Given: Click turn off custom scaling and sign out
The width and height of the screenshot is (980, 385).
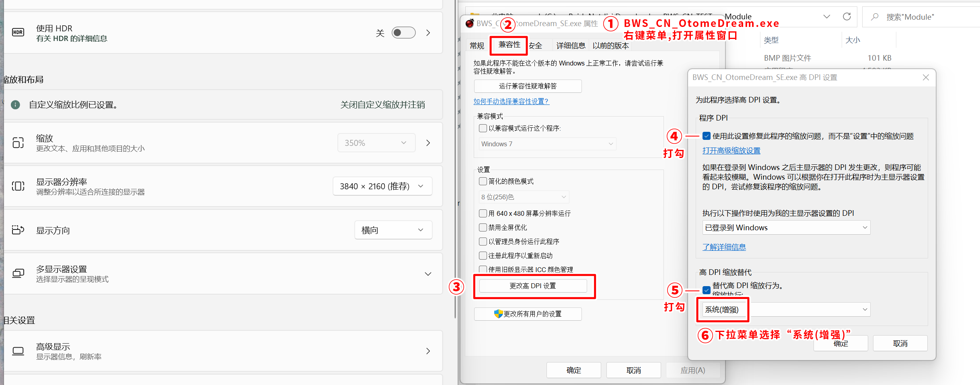Looking at the screenshot, I should point(382,105).
